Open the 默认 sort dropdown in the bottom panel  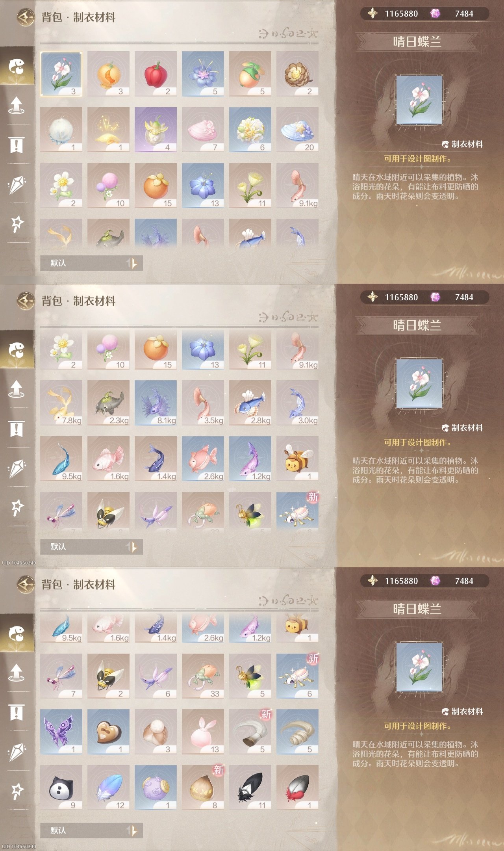click(81, 830)
